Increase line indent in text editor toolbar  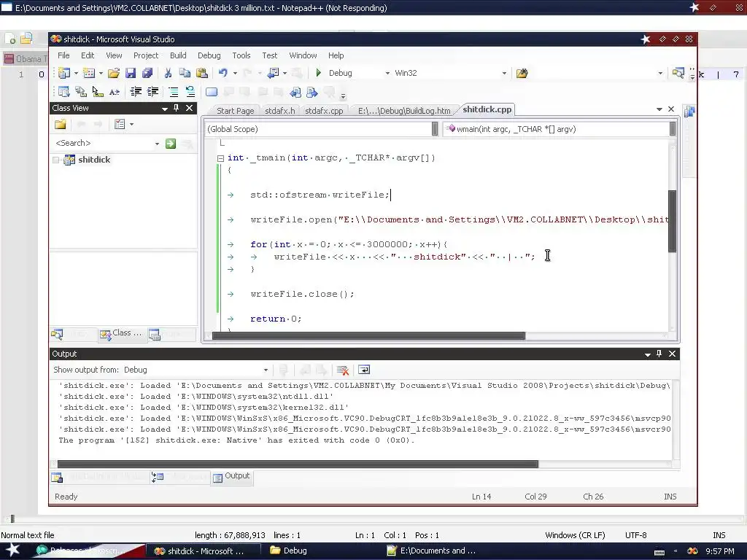coord(152,92)
